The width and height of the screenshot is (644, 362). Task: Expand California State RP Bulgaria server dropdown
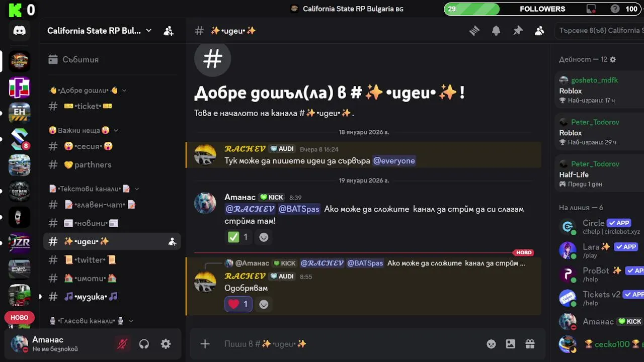99,31
